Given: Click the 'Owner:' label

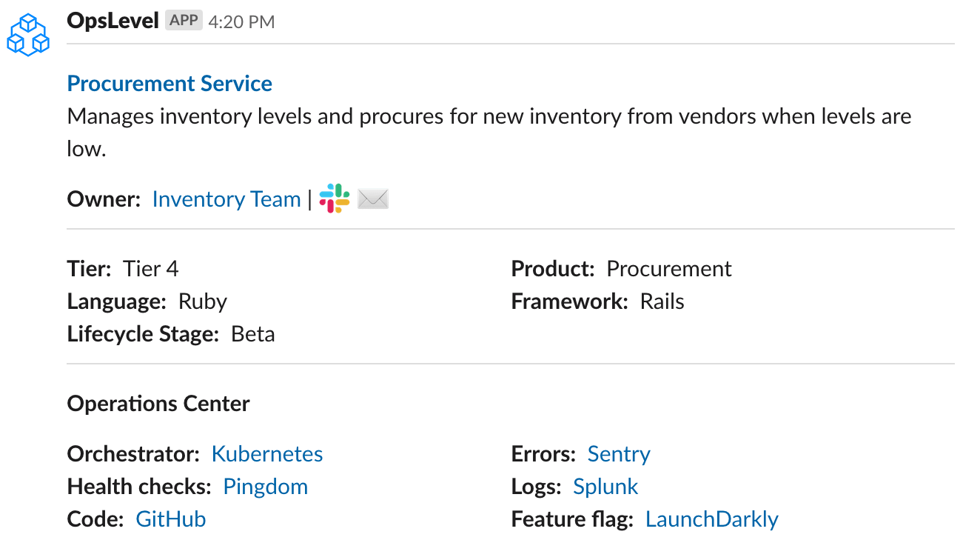Looking at the screenshot, I should [104, 199].
